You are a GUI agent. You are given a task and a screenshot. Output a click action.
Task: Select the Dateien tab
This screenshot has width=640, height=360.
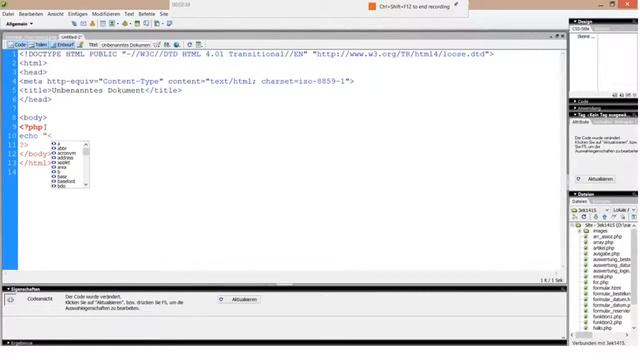coord(579,202)
